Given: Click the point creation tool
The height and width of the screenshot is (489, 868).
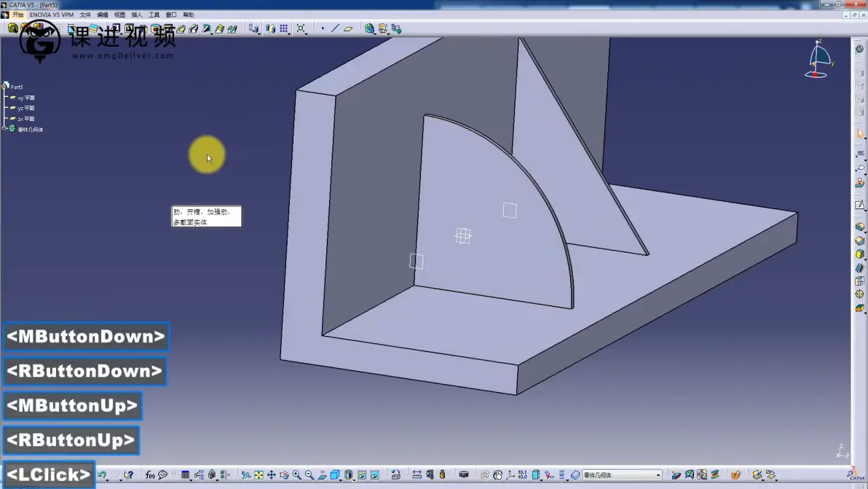Looking at the screenshot, I should 323,28.
